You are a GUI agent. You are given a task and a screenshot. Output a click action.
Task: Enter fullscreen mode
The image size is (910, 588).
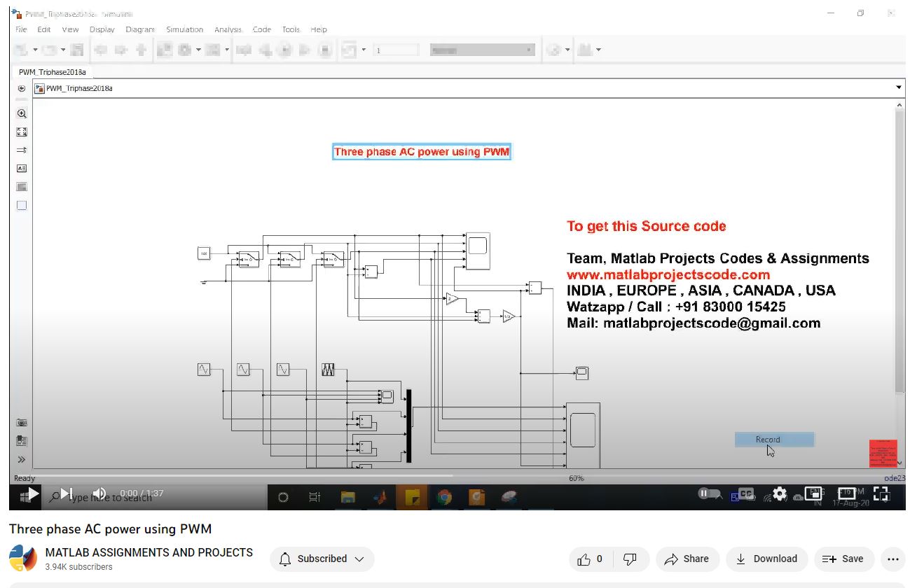point(881,493)
